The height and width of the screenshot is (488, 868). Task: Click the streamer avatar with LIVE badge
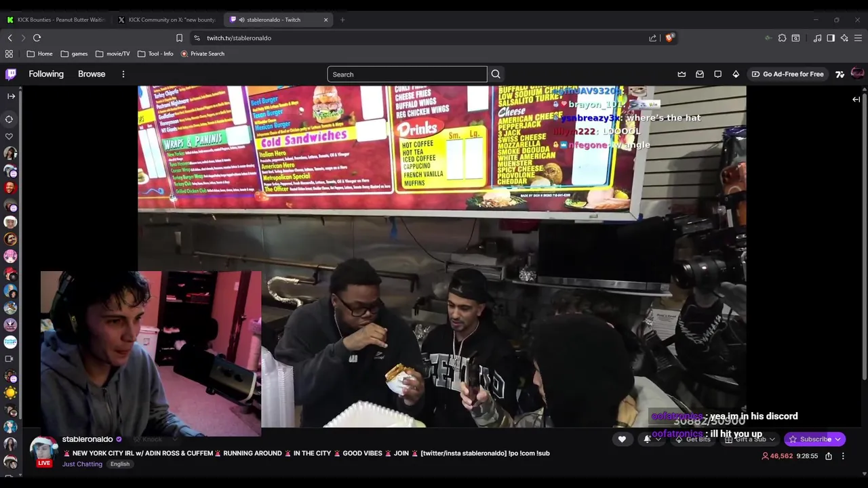(43, 452)
